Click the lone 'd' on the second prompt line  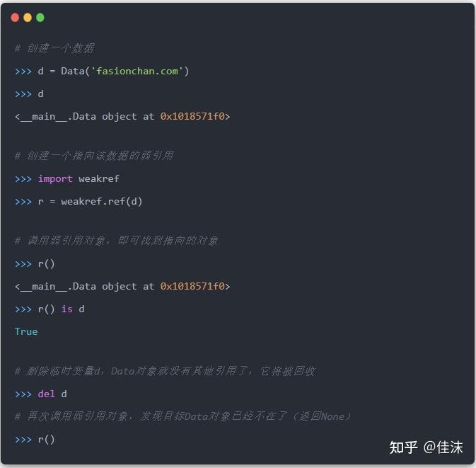(x=41, y=94)
